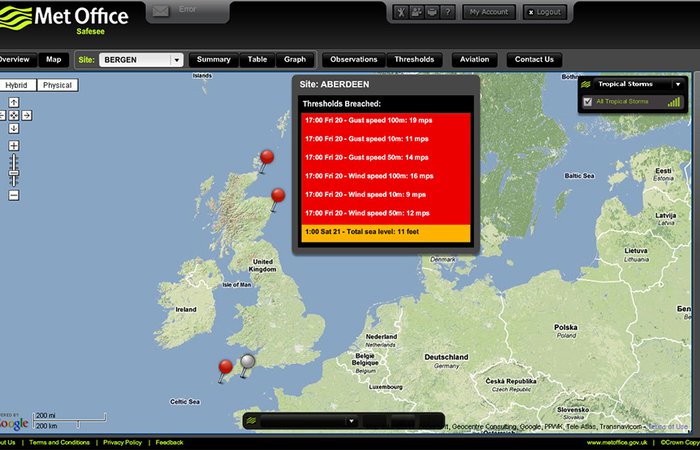
Task: Open the settings tools icon in header
Action: click(401, 12)
